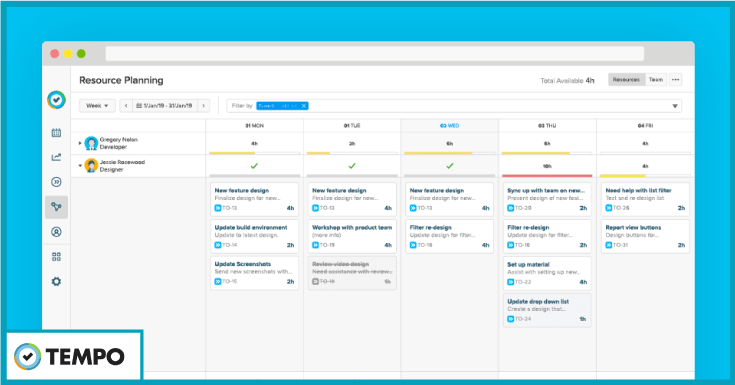Click the browser address bar
The width and height of the screenshot is (735, 385).
[x=375, y=53]
